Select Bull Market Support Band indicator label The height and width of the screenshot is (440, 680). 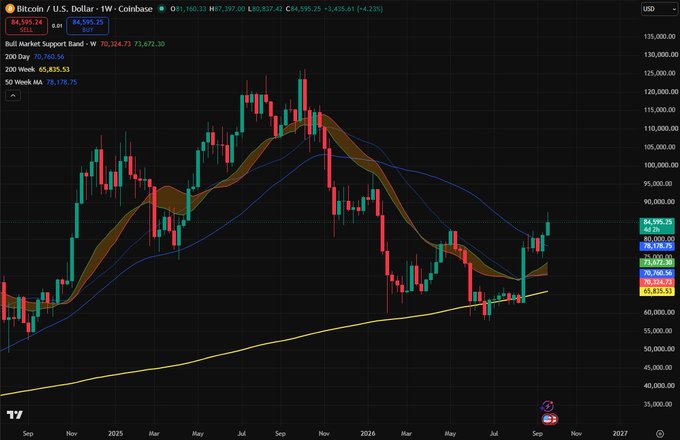coord(51,44)
